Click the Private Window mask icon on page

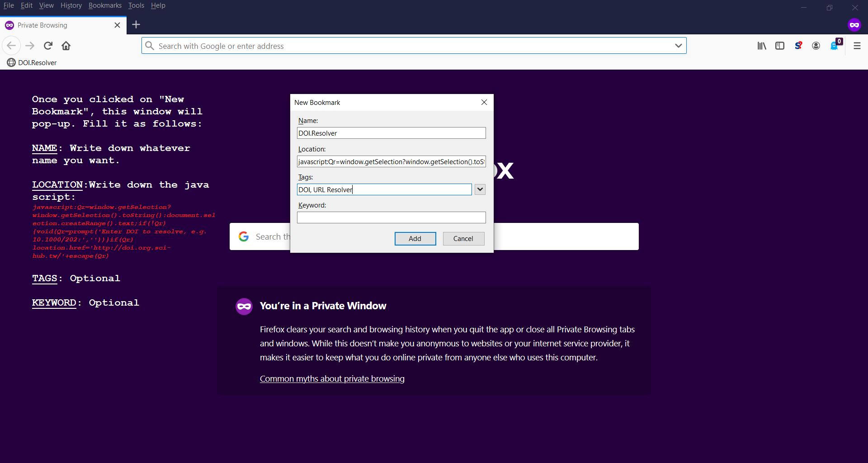[244, 307]
